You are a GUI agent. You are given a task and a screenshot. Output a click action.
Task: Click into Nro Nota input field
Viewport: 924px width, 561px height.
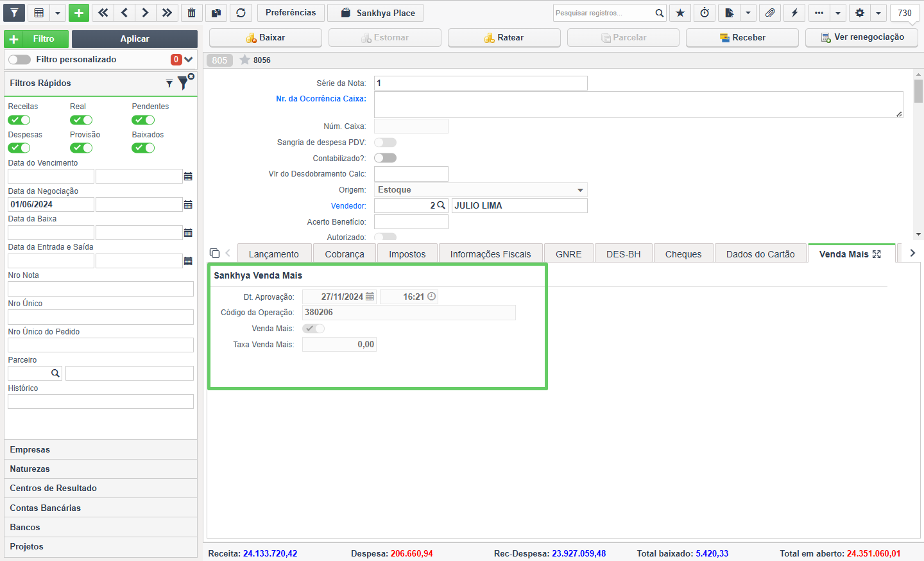(101, 289)
